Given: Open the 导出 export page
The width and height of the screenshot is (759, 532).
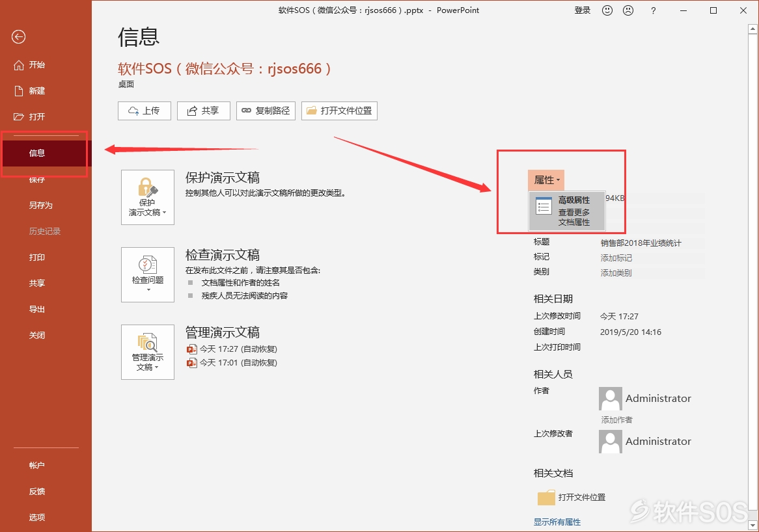Looking at the screenshot, I should point(37,309).
